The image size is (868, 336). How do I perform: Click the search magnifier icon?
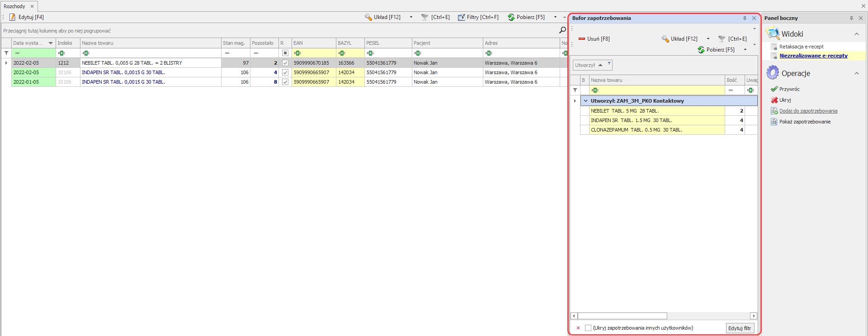pyautogui.click(x=562, y=30)
